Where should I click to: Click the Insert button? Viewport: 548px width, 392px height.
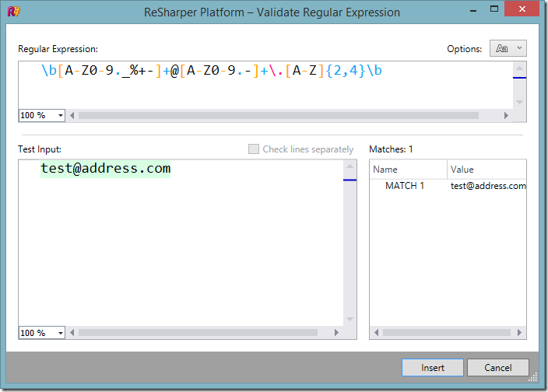tap(432, 368)
